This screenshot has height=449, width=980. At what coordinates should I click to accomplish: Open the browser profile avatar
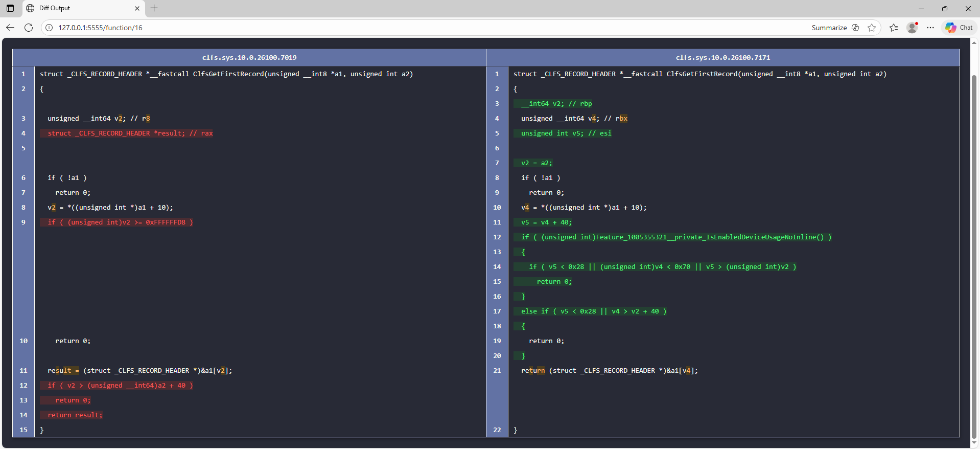pyautogui.click(x=912, y=28)
